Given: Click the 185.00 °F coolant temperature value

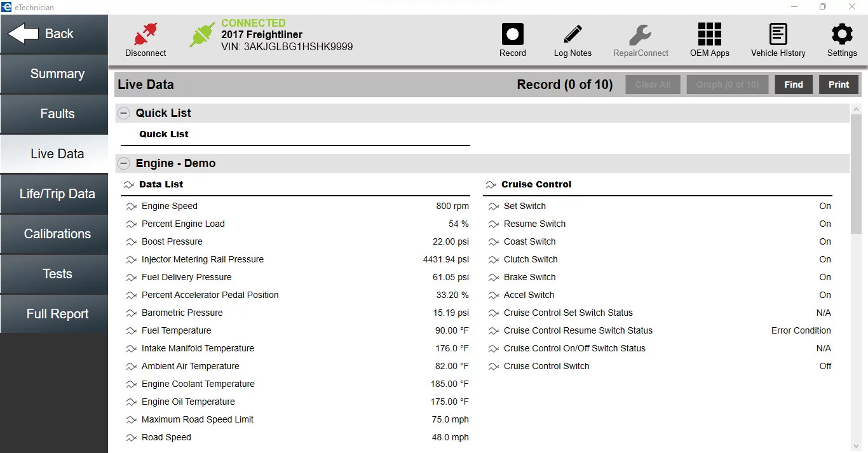Looking at the screenshot, I should tap(449, 384).
